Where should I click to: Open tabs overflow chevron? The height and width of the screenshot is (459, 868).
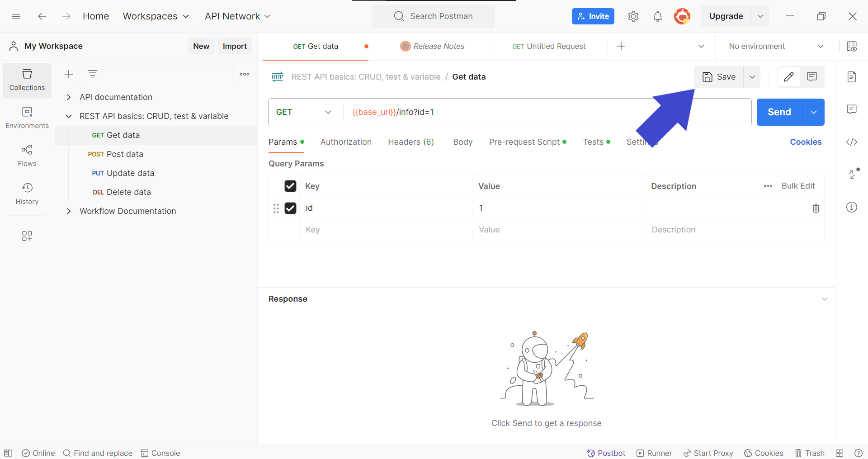click(x=701, y=46)
